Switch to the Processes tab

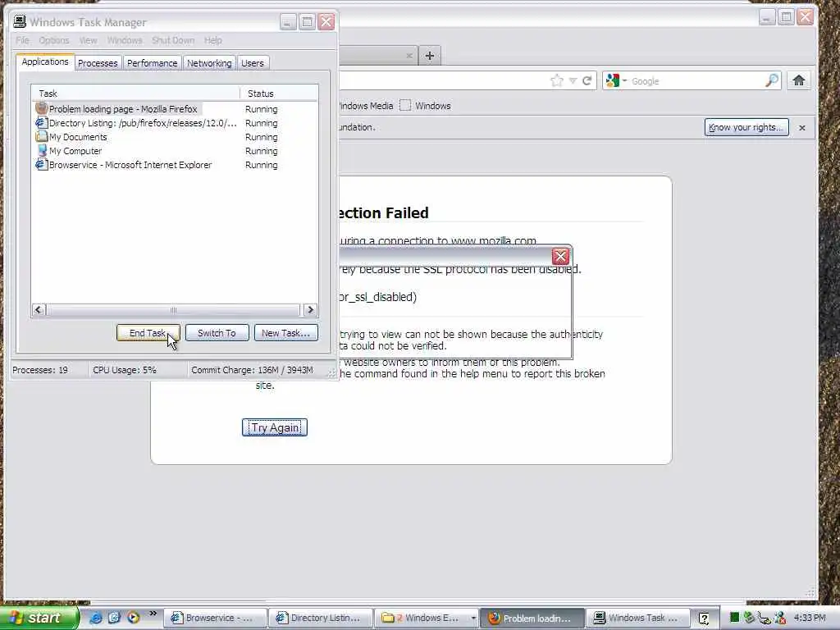click(98, 63)
